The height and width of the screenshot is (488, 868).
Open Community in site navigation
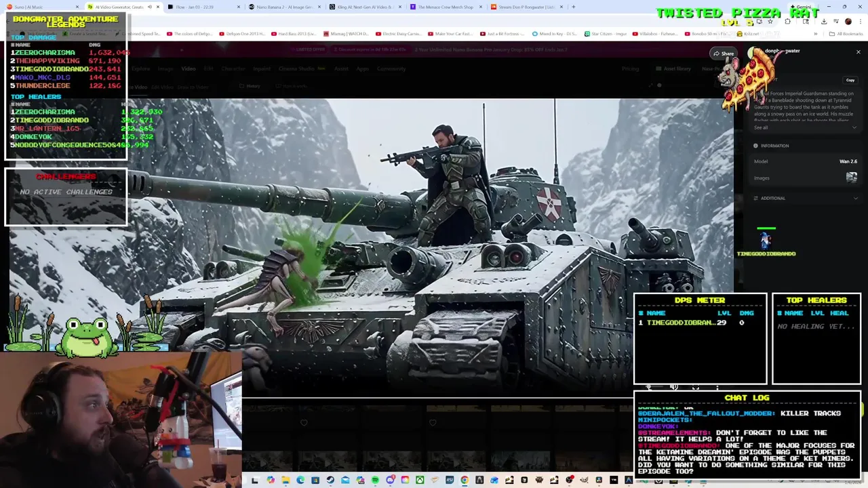(391, 68)
